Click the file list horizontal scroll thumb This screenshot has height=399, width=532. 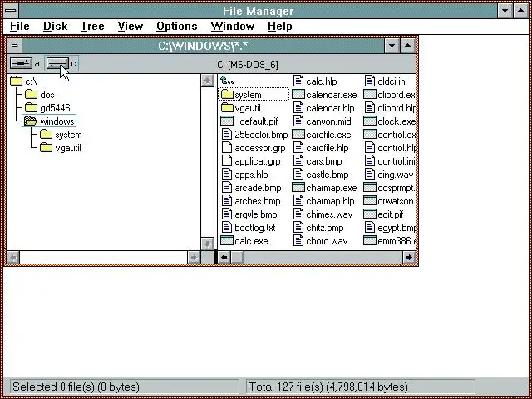237,258
